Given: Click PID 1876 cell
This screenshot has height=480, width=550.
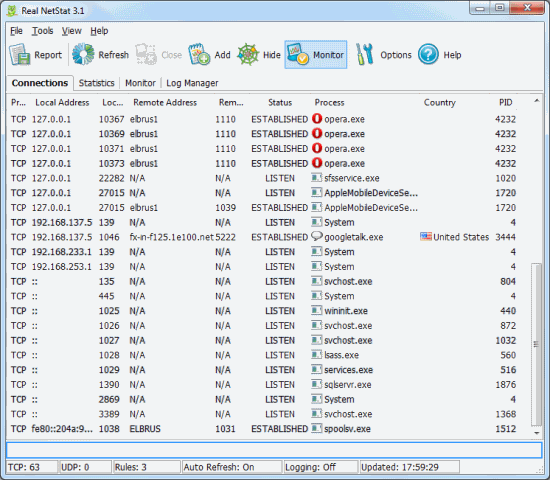Looking at the screenshot, I should tap(505, 385).
